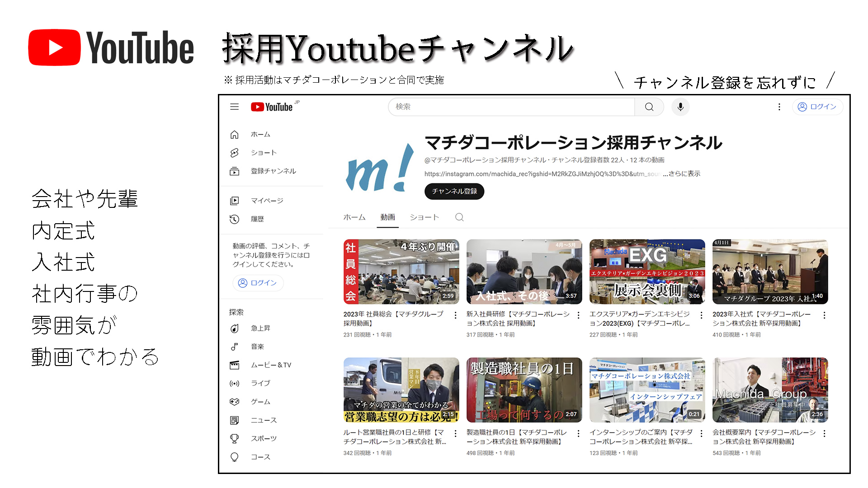868x488 pixels.
Task: Open options menu for インターンシップのご案内 video
Action: coord(701,434)
